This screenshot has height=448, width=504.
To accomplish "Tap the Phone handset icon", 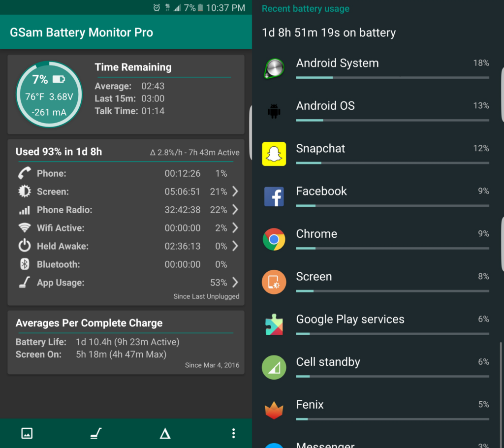I will (x=25, y=173).
